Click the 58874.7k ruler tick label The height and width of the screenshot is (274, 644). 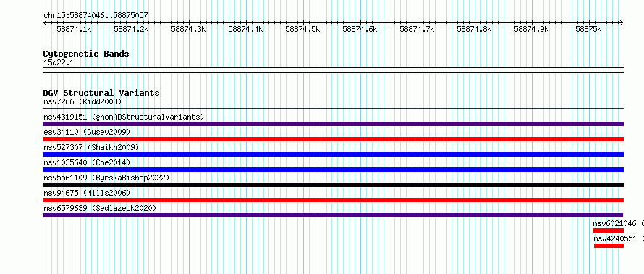[417, 29]
